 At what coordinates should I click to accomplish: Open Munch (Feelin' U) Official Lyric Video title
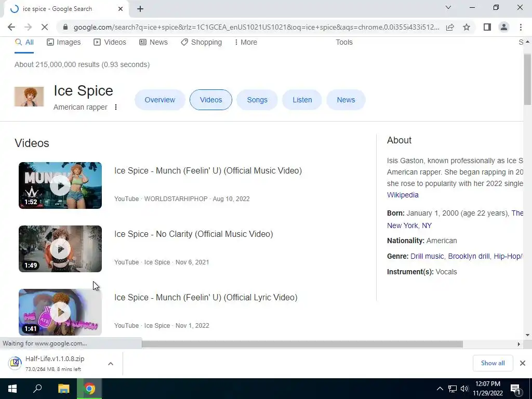click(x=206, y=298)
